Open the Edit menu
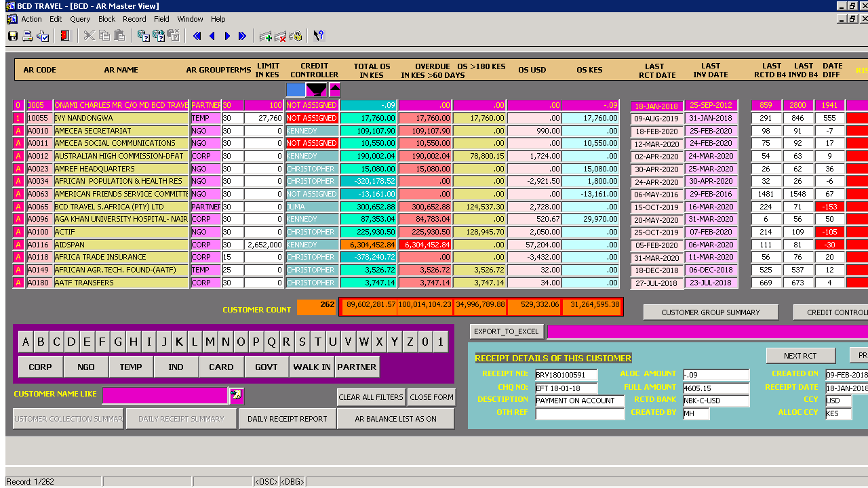This screenshot has width=868, height=488. (56, 19)
